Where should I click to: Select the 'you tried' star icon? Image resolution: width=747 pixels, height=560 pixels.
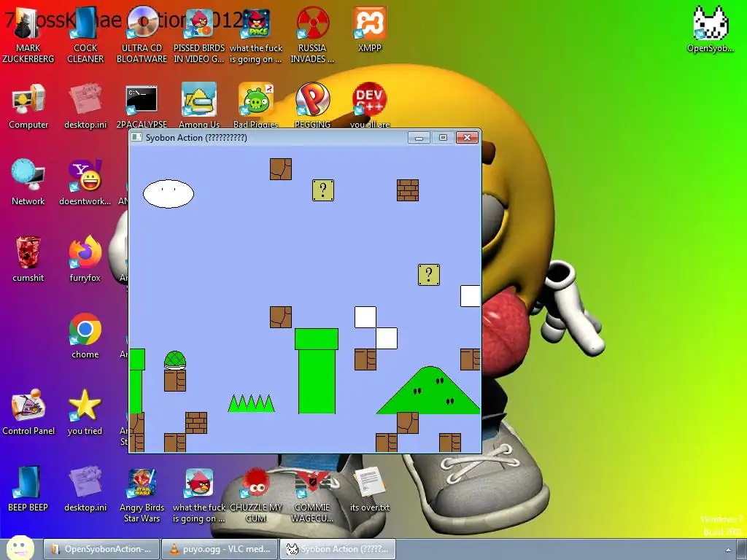(x=85, y=413)
